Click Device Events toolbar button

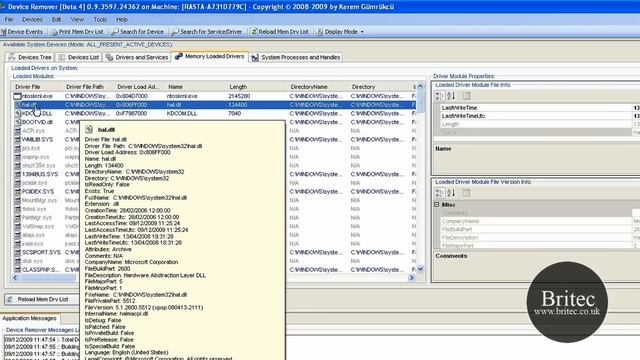pos(22,31)
